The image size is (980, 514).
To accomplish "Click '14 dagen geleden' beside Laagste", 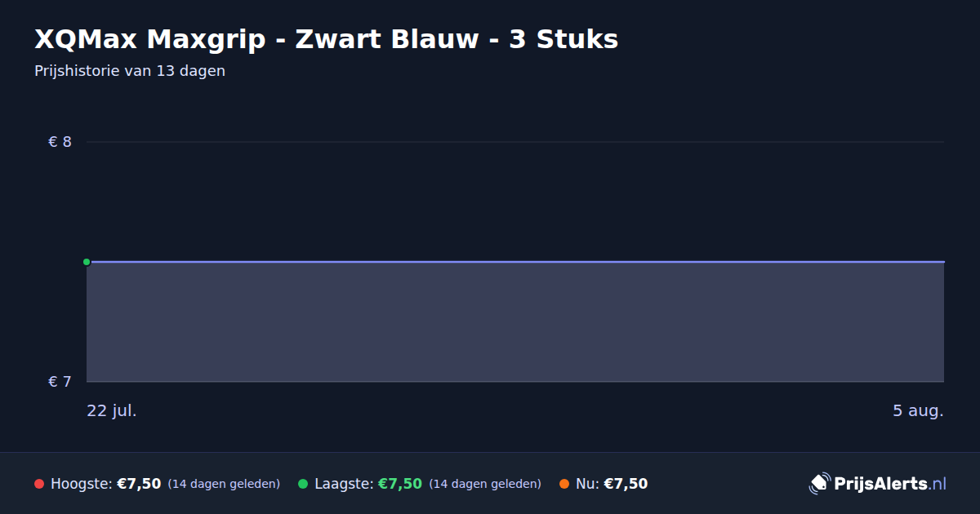I will pos(485,484).
